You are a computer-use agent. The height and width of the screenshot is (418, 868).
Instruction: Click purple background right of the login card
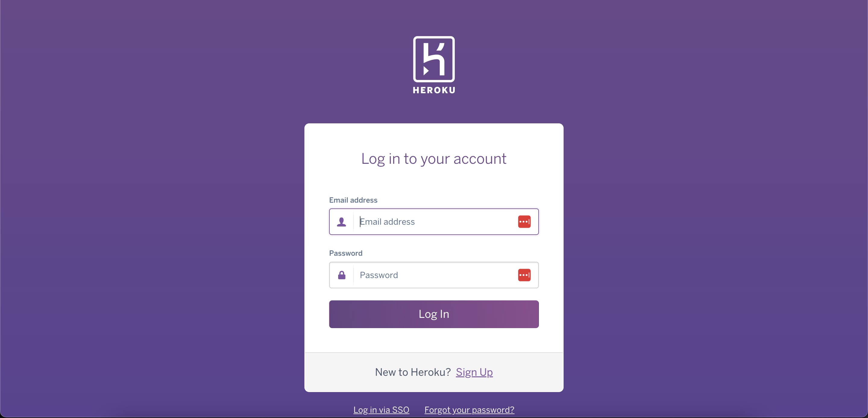[x=708, y=256]
